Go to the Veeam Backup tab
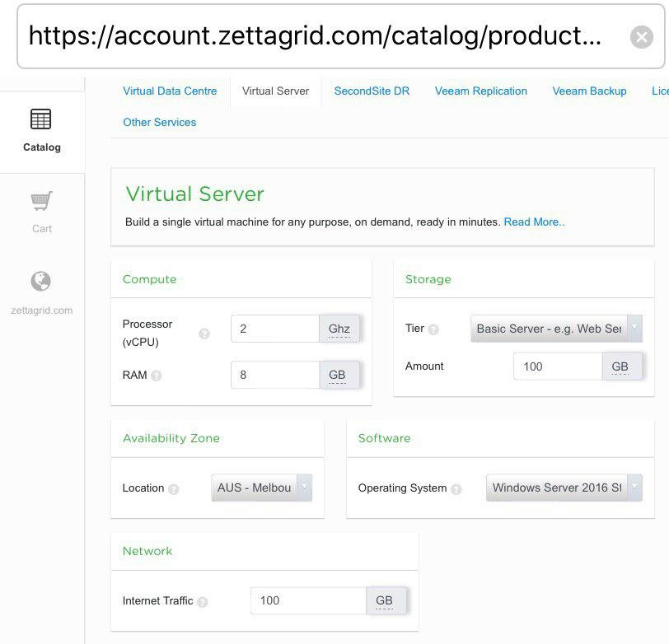This screenshot has width=669, height=644. 589,91
